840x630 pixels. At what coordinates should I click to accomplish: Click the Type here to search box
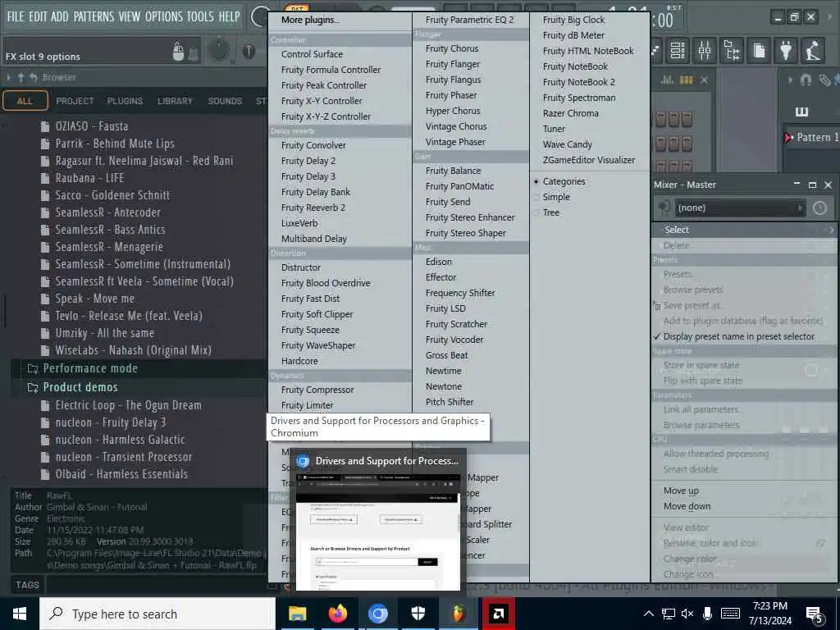(157, 614)
